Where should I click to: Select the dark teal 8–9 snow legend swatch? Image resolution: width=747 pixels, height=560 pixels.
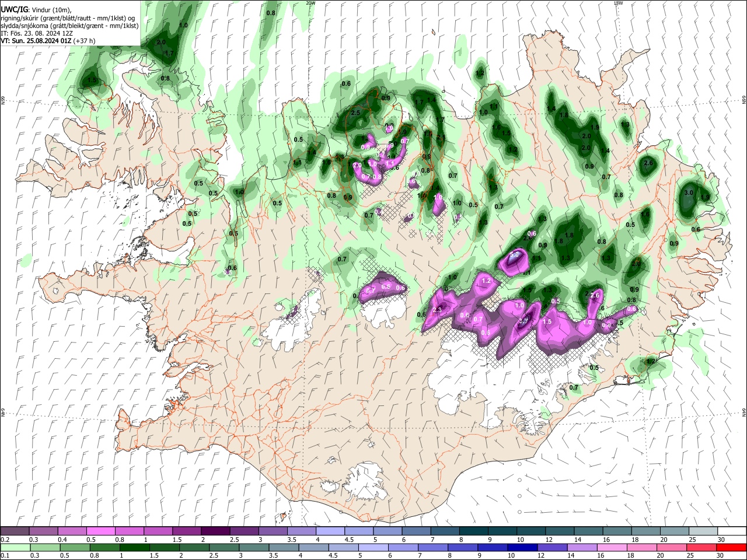coord(473,531)
